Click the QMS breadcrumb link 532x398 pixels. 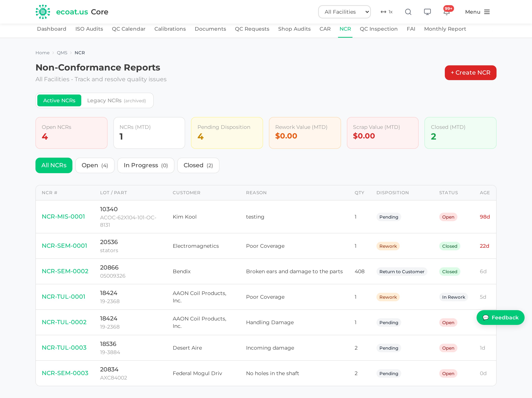(x=62, y=53)
